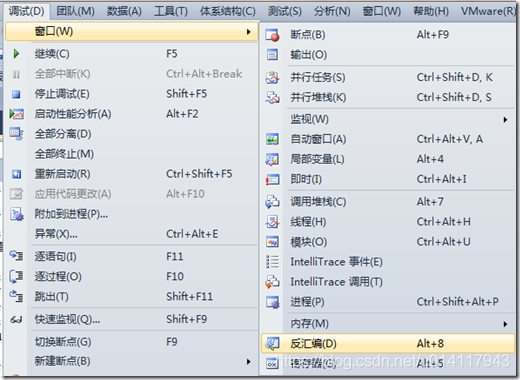This screenshot has width=520, height=380.
Task: Click the IntelliTrace 调用 icon
Action: [x=272, y=282]
